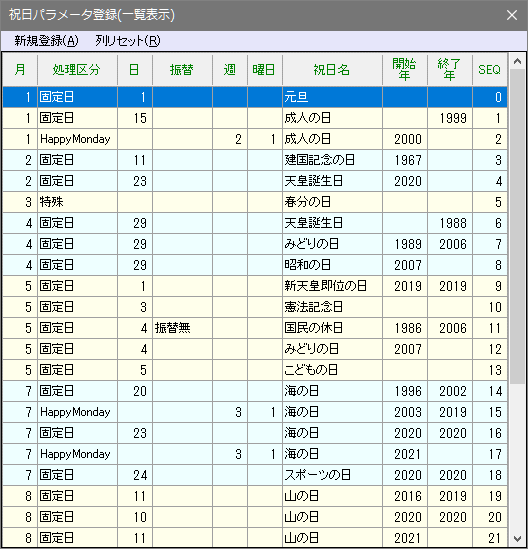
Task: Click day 24 in the スポーツの日 row
Action: click(x=135, y=475)
